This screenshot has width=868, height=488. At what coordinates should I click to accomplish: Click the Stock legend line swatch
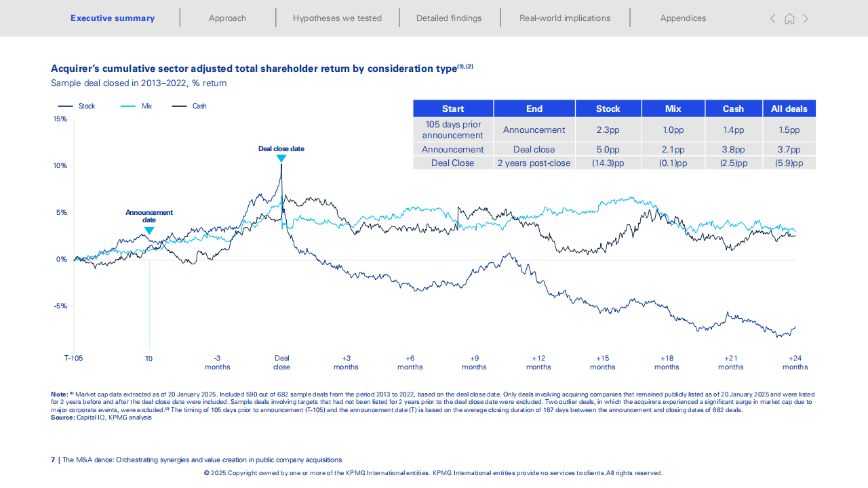(x=65, y=106)
